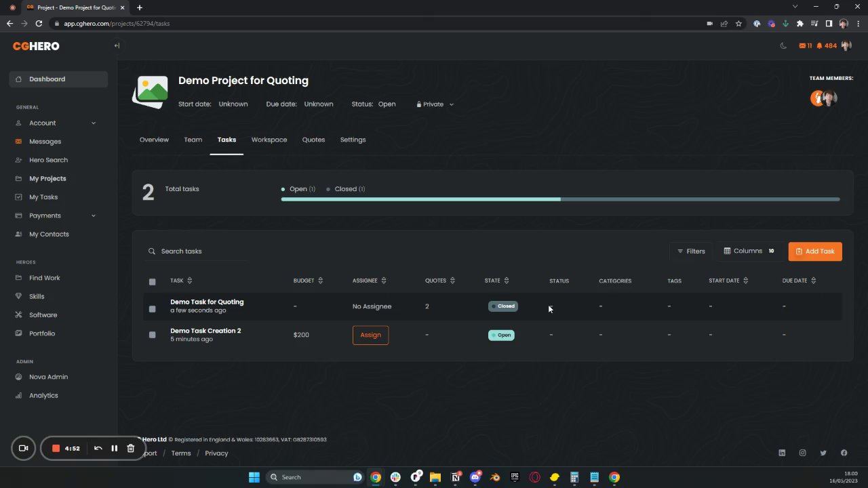Click the CGHERO logo

click(36, 46)
